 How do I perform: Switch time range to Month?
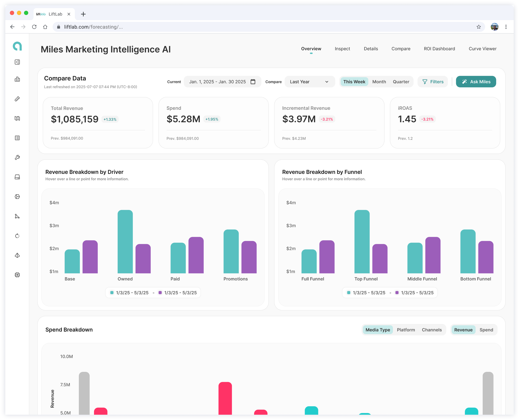click(x=379, y=82)
